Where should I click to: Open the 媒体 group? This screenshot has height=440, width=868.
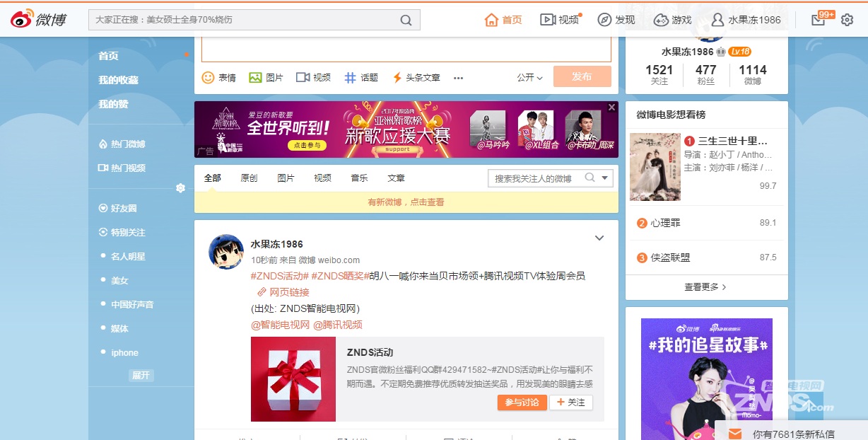tap(119, 329)
